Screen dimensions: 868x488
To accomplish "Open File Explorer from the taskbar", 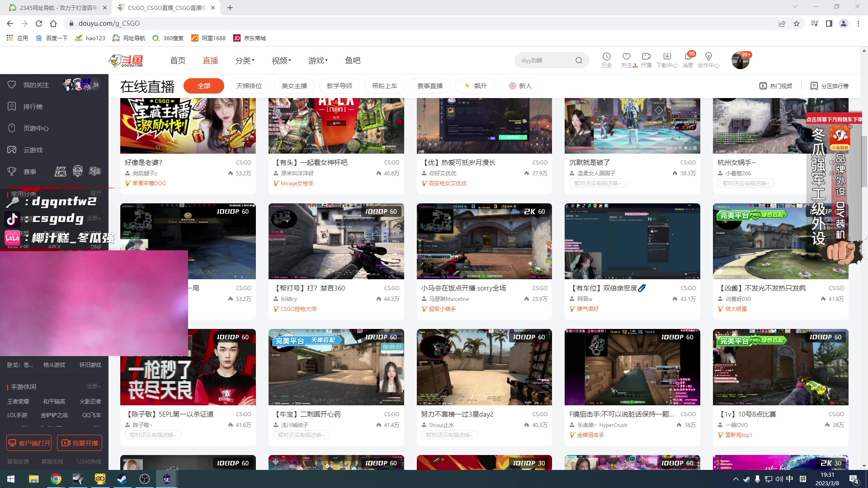I will click(x=34, y=479).
